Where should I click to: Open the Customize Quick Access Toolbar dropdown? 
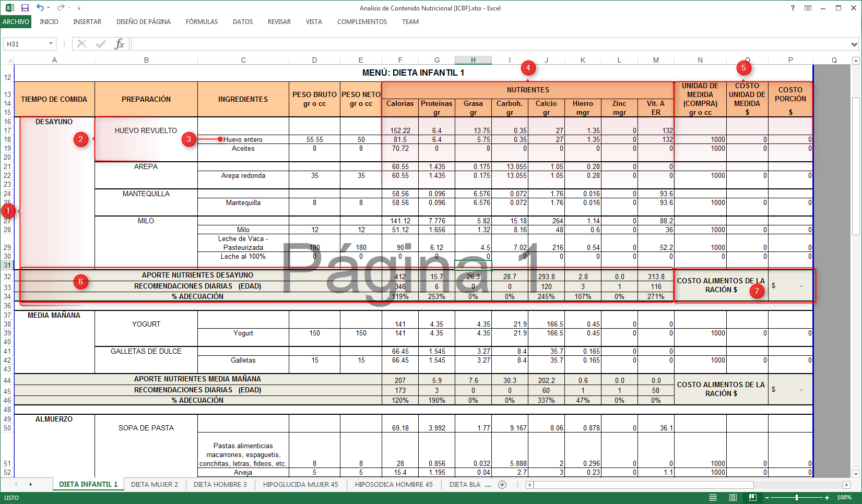[x=79, y=8]
